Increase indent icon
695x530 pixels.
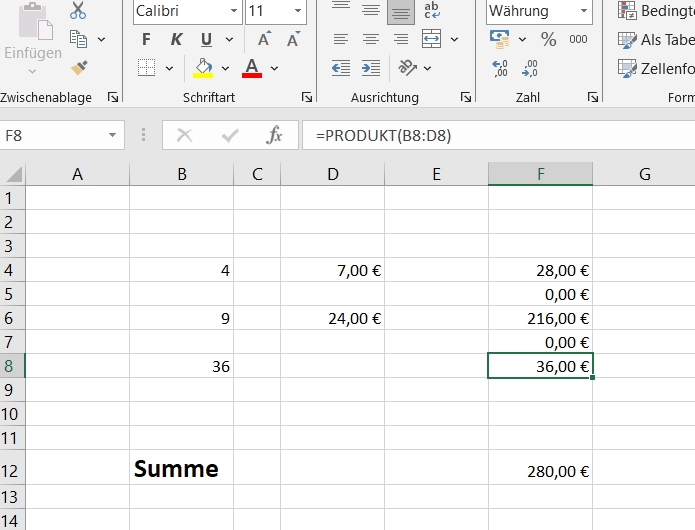pyautogui.click(x=371, y=68)
